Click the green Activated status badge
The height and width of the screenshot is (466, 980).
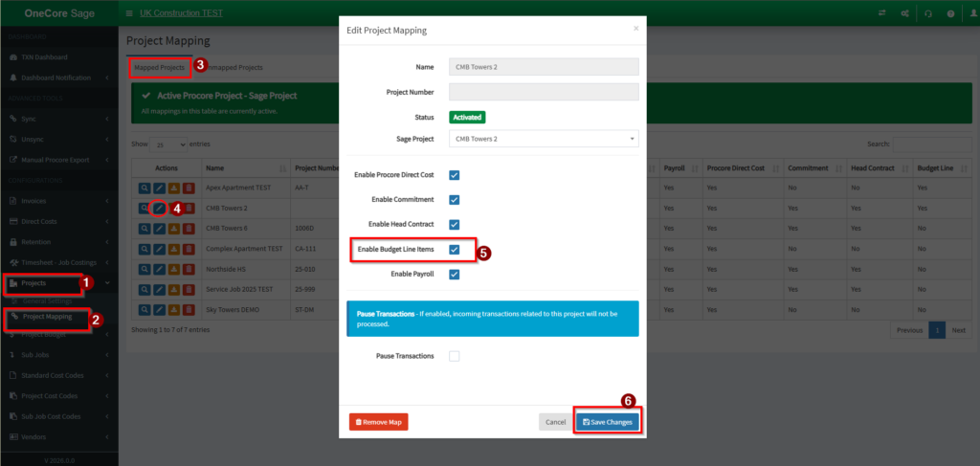[x=467, y=117]
